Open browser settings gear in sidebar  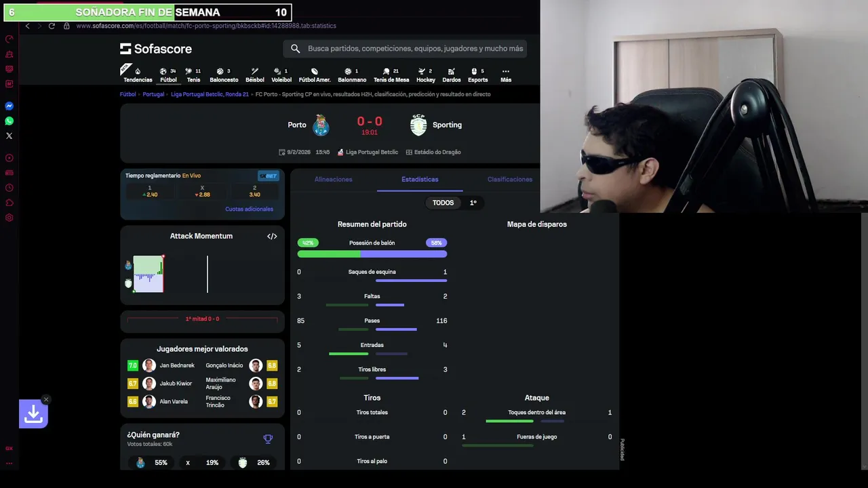(9, 218)
